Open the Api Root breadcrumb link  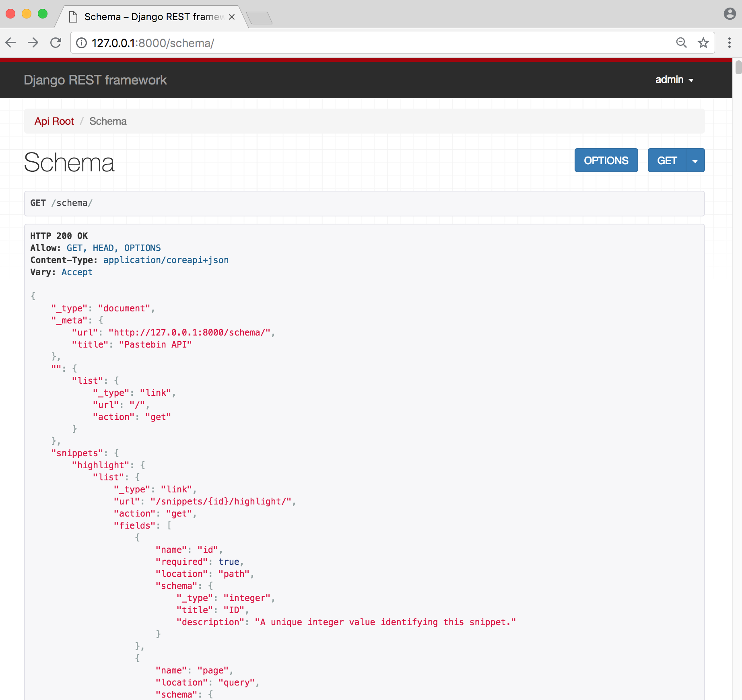point(54,121)
